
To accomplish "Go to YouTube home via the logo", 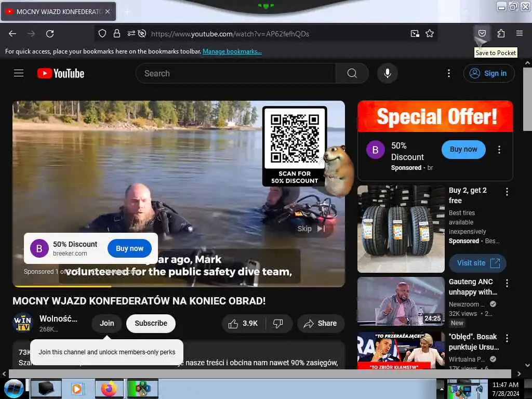I will click(61, 73).
